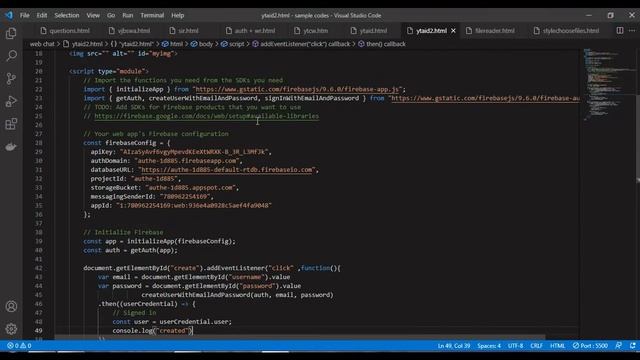Open the Explorer view in activity bar

(x=11, y=33)
